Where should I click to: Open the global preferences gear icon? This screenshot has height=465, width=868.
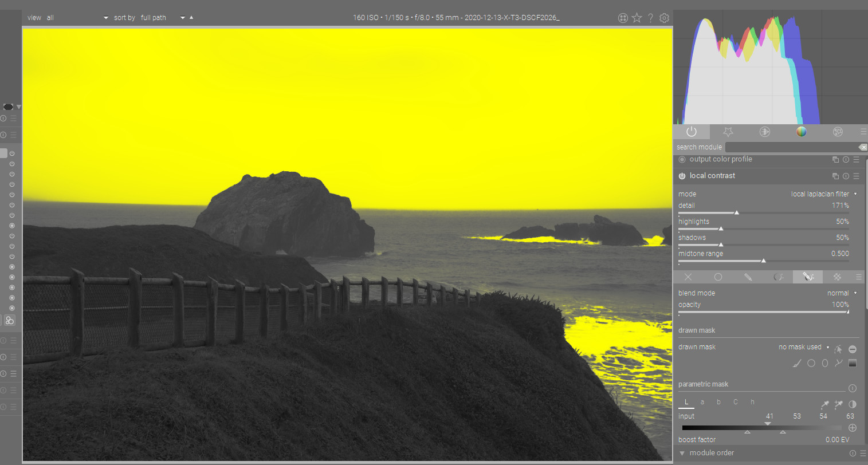tap(664, 18)
